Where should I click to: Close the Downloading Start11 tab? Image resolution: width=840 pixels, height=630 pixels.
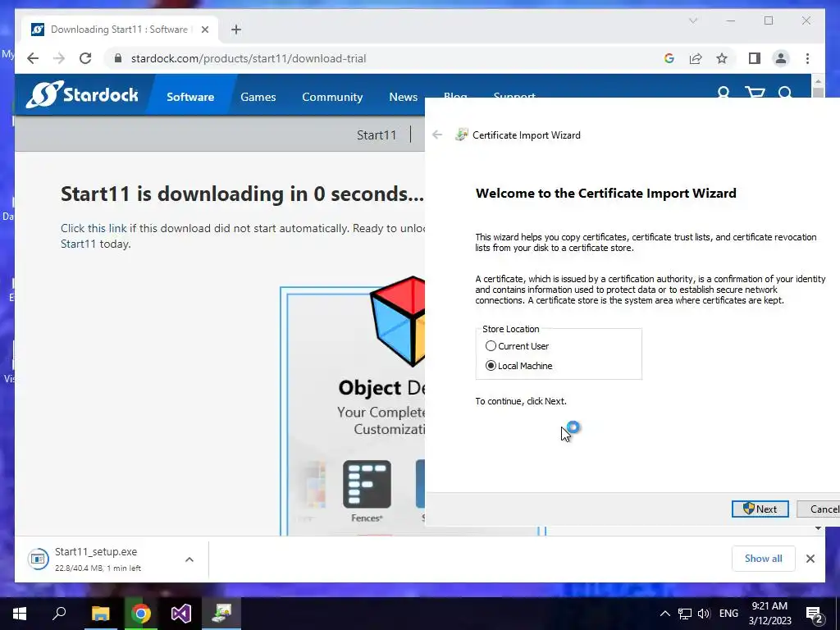pyautogui.click(x=204, y=30)
